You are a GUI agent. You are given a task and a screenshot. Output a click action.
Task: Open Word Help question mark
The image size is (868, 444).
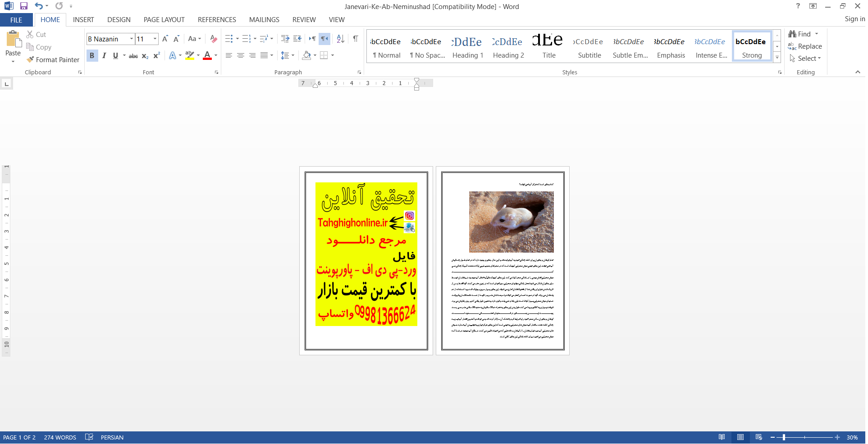point(798,6)
